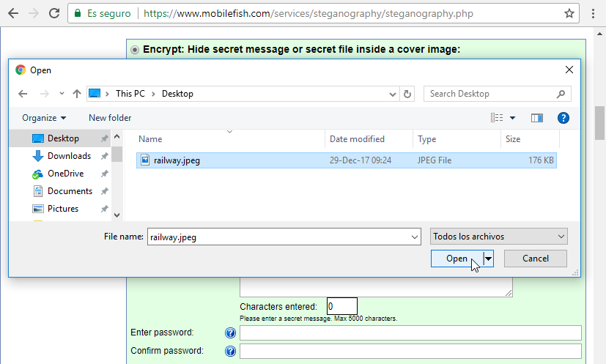Image resolution: width=606 pixels, height=364 pixels.
Task: Open the file type dropdown Todos los archivos
Action: coord(499,237)
